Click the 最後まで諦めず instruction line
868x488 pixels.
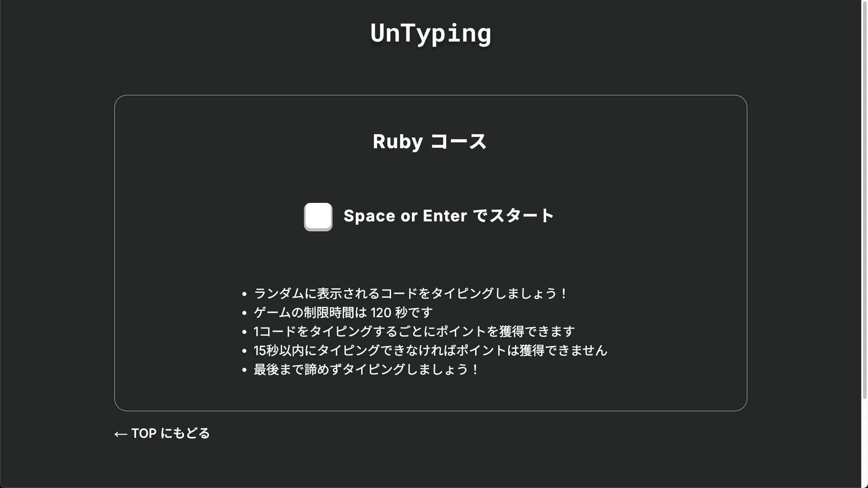(366, 370)
